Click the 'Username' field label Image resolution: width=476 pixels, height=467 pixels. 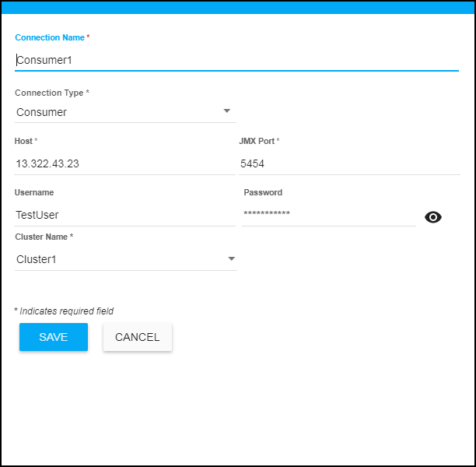pyautogui.click(x=34, y=192)
